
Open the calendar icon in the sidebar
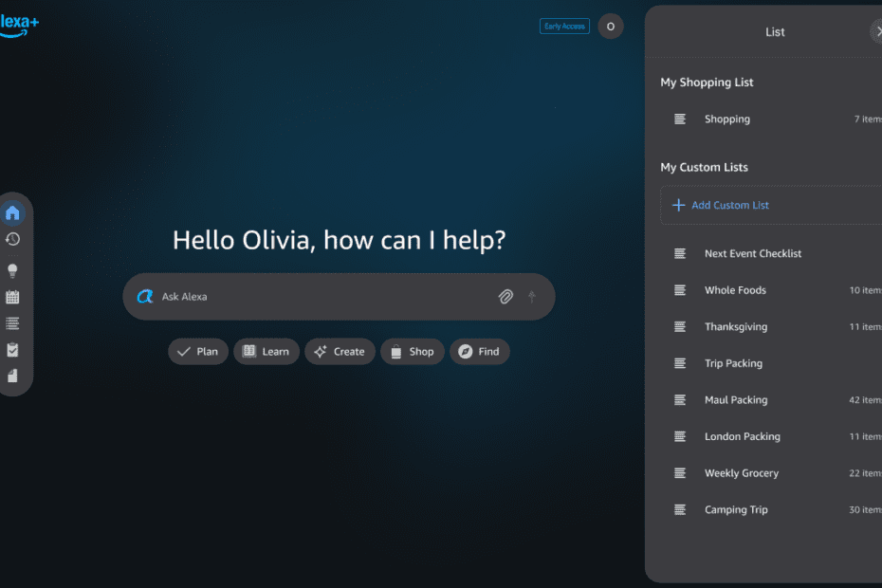(x=12, y=297)
